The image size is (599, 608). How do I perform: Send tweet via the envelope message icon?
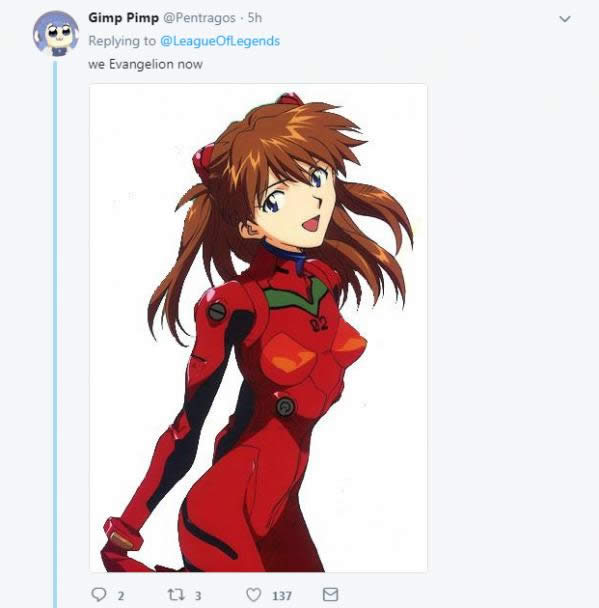pos(330,594)
